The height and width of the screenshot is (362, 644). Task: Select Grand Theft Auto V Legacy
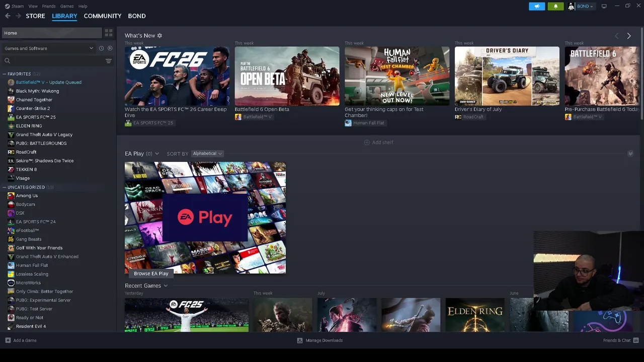coord(44,135)
